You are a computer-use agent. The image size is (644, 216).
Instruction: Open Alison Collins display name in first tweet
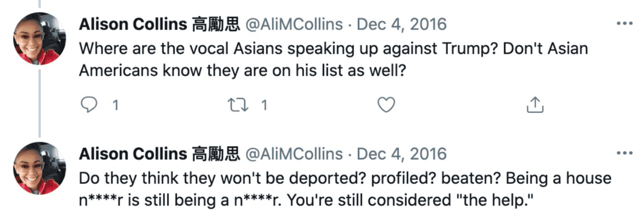click(x=133, y=25)
